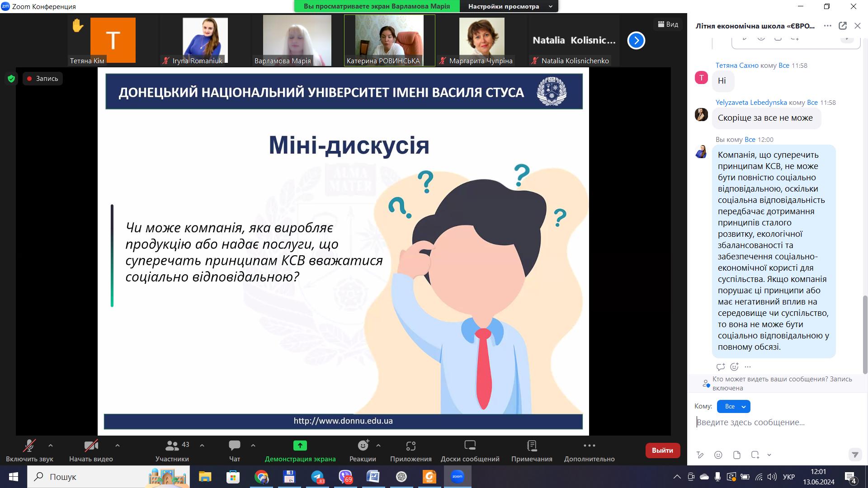
Task: Expand participants options arrow beside Участники
Action: click(202, 446)
